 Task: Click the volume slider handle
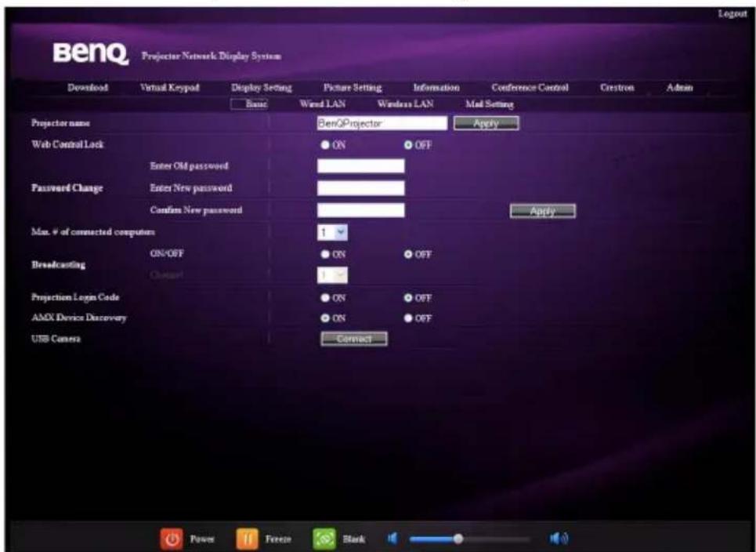[x=458, y=538]
